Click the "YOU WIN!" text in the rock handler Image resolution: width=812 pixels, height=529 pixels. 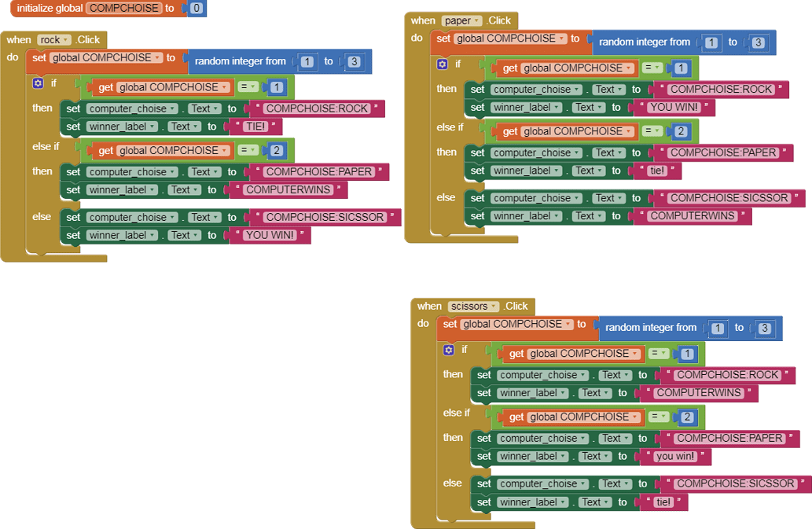pos(270,235)
